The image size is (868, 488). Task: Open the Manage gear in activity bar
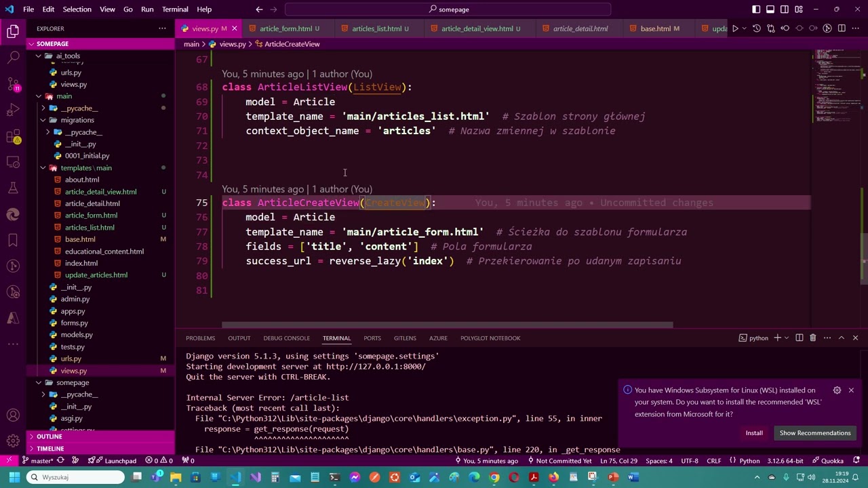pos(13,441)
